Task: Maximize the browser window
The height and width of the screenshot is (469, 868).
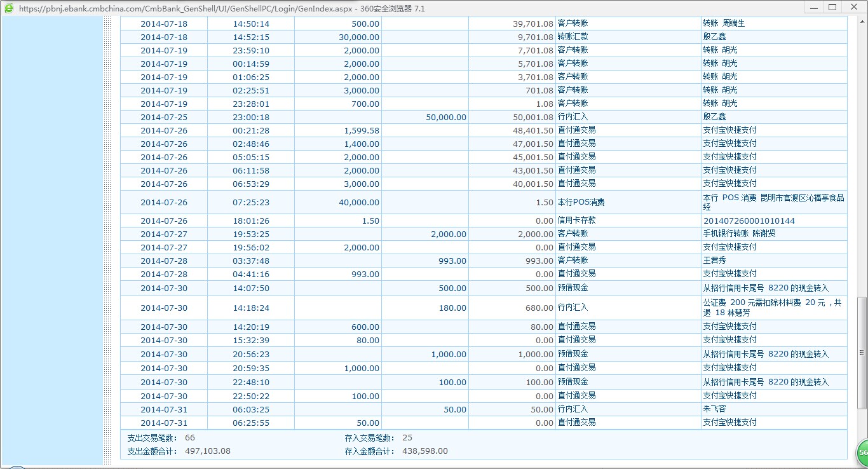Action: (x=832, y=8)
